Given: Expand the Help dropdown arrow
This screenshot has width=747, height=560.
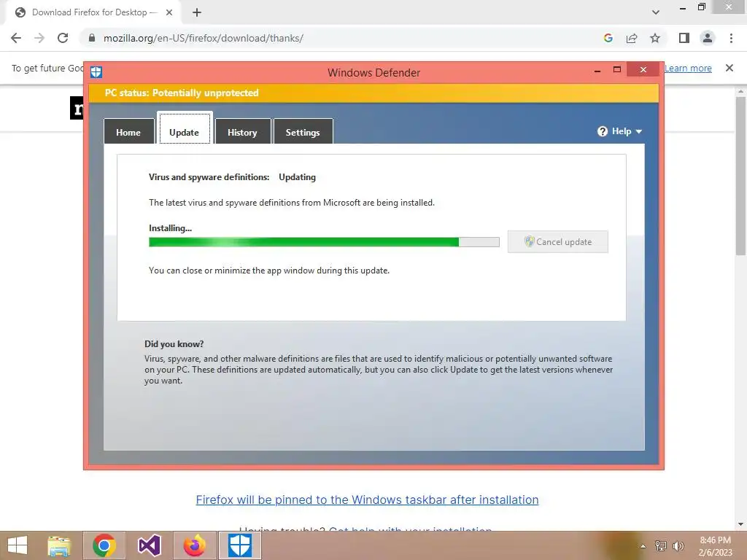Looking at the screenshot, I should pos(639,131).
